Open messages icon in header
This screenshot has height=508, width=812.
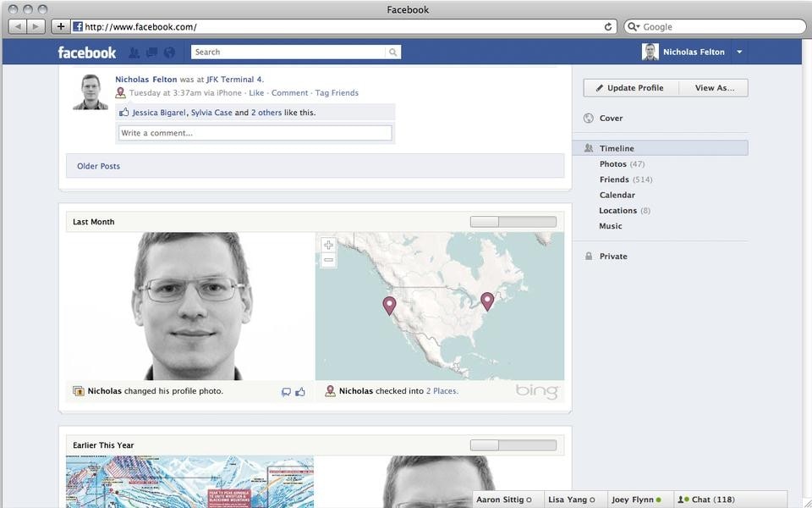[x=151, y=52]
